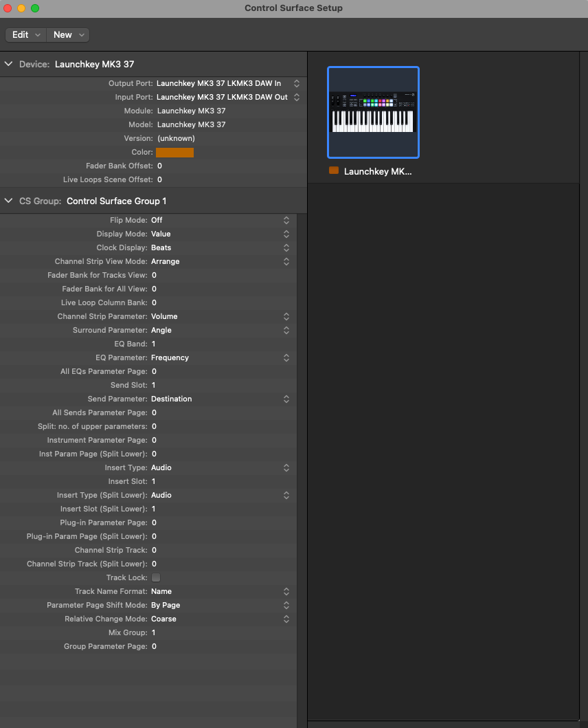
Task: Select the Launchkey MK3 37 keyboard thumbnail
Action: point(373,112)
